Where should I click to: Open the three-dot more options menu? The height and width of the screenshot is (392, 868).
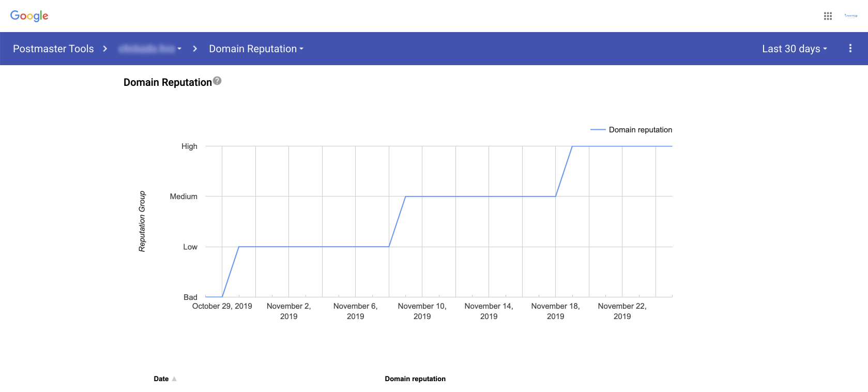coord(850,48)
